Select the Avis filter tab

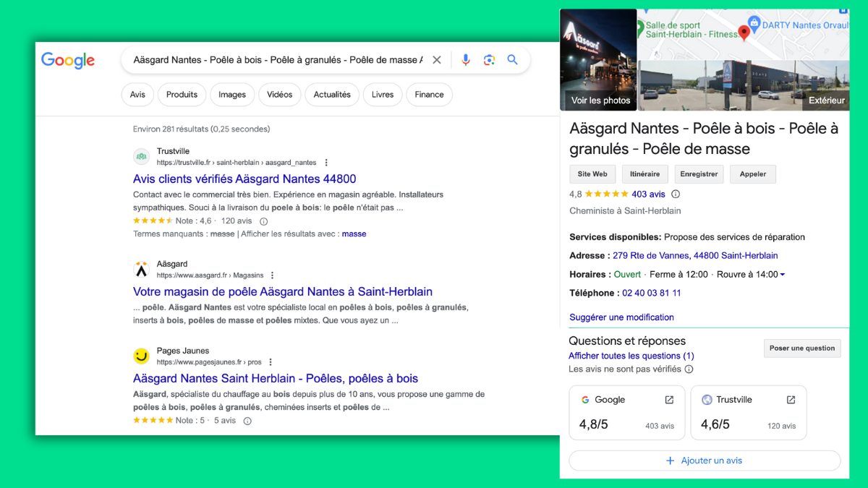click(x=137, y=95)
